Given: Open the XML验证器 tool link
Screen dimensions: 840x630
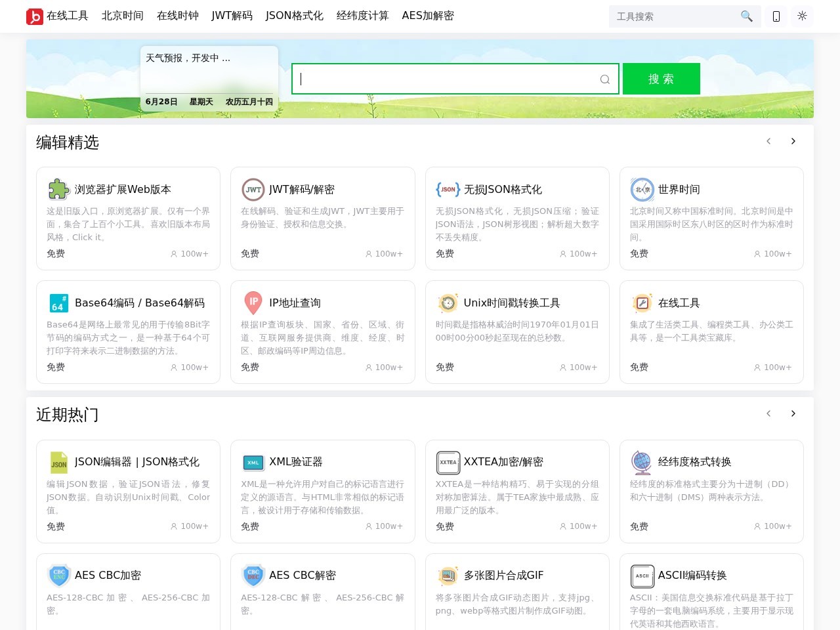Looking at the screenshot, I should tap(296, 462).
